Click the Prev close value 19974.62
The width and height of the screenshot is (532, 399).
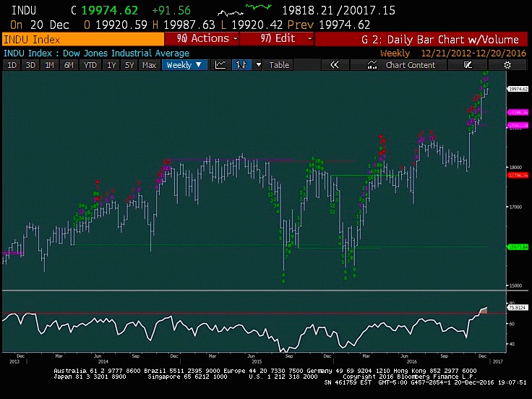click(344, 25)
